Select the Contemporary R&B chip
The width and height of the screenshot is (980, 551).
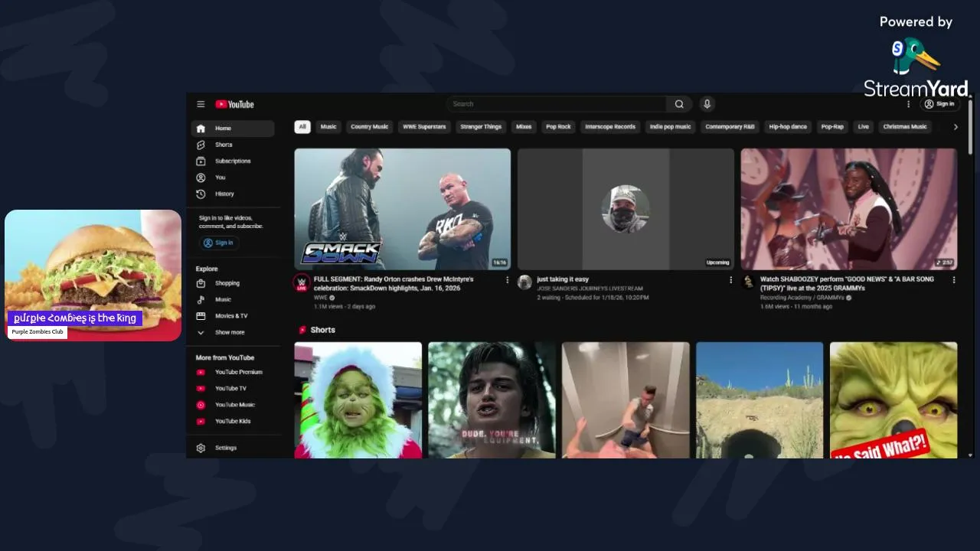tap(730, 127)
